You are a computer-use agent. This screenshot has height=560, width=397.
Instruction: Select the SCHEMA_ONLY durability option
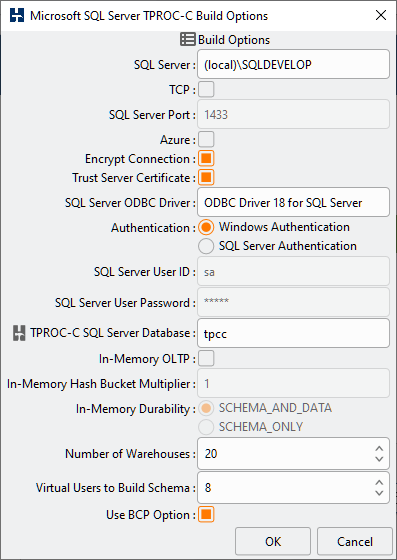pyautogui.click(x=206, y=427)
